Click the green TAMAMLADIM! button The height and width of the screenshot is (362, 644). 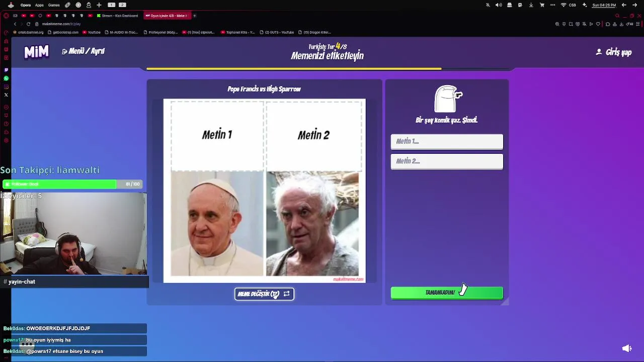[447, 293]
